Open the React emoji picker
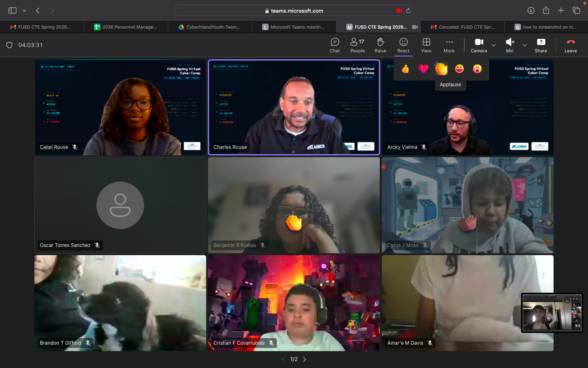Image resolution: width=588 pixels, height=368 pixels. 403,45
